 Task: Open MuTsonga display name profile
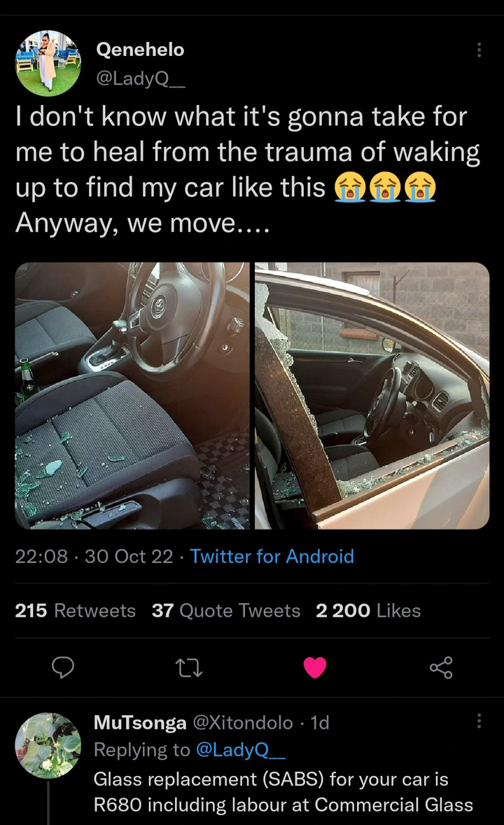140,723
